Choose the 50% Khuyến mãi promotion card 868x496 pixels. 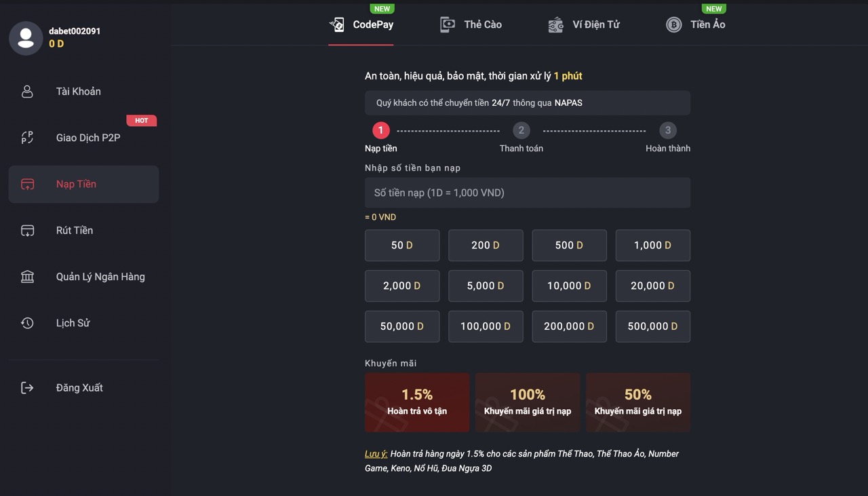(638, 402)
